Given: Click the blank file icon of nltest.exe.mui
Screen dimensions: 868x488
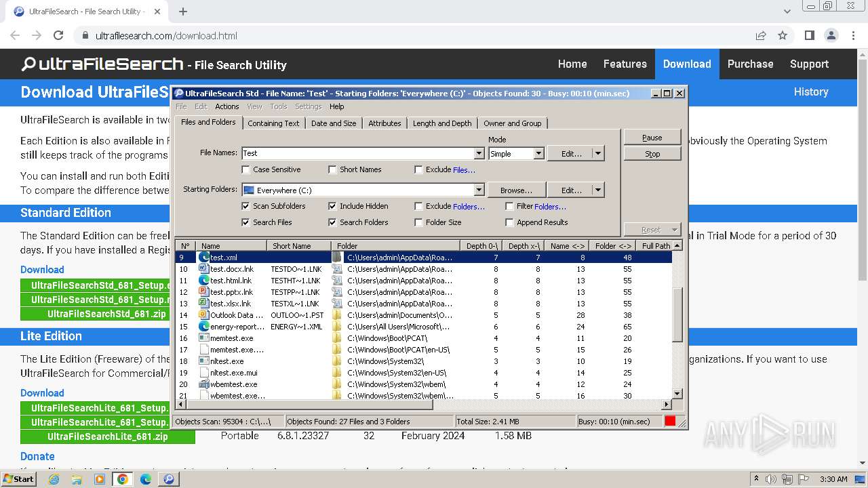Looking at the screenshot, I should tap(204, 373).
